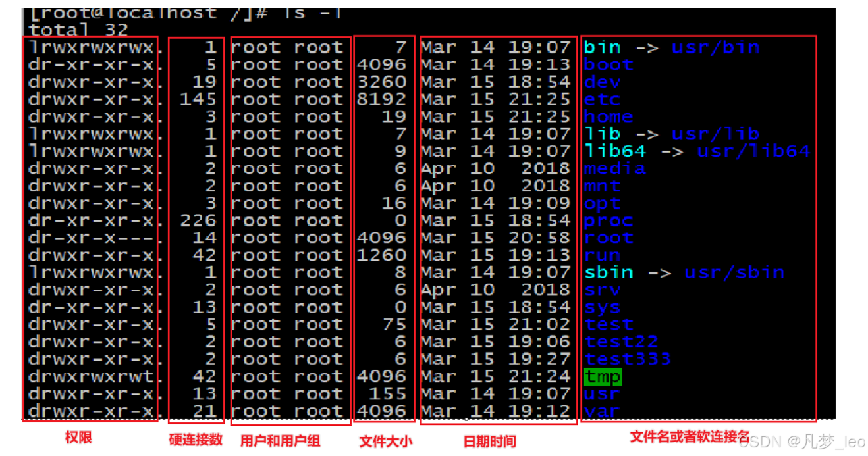
Task: Select the 'etc' directory name
Action: coord(603,99)
